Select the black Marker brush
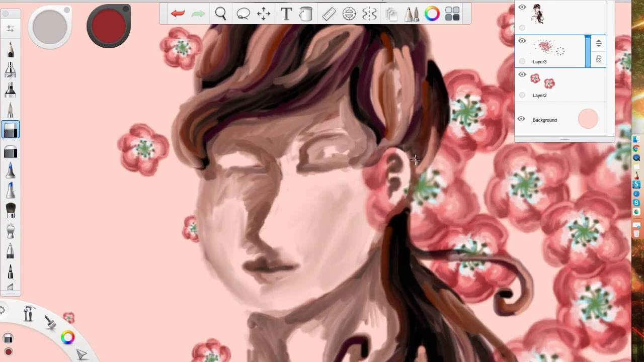This screenshot has width=644, height=362. [11, 90]
